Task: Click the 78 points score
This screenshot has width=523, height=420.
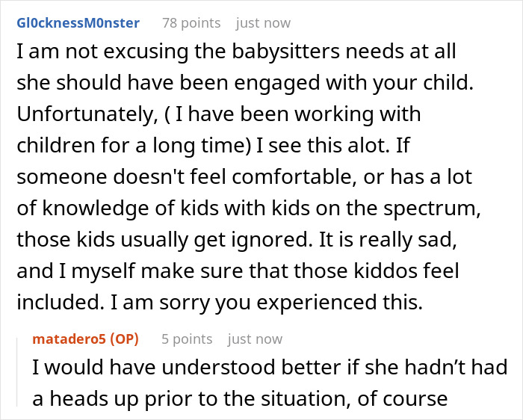Action: [191, 23]
